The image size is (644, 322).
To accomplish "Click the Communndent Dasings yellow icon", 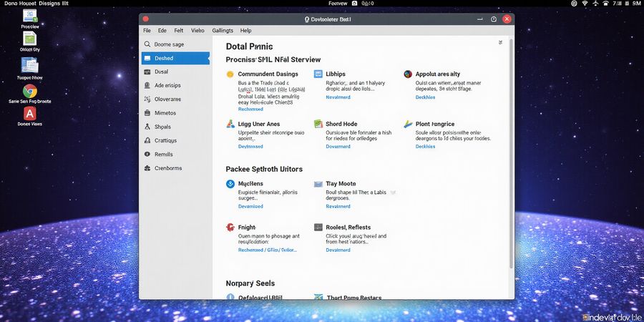I will click(230, 74).
